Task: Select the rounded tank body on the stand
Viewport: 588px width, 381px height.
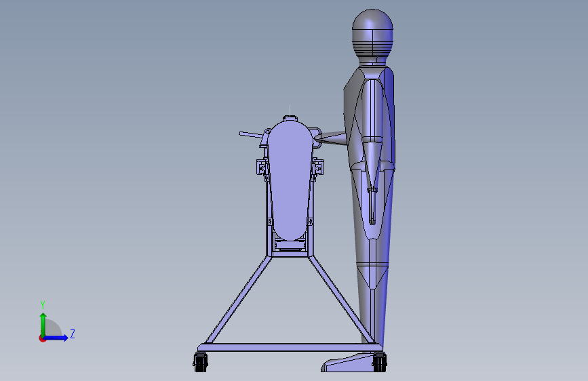Action: point(290,180)
